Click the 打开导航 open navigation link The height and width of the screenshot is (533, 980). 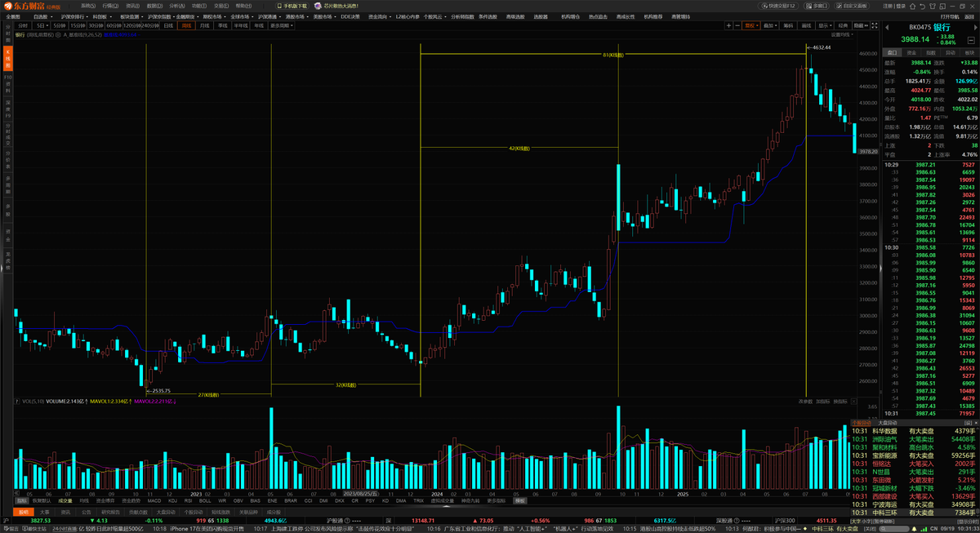950,16
